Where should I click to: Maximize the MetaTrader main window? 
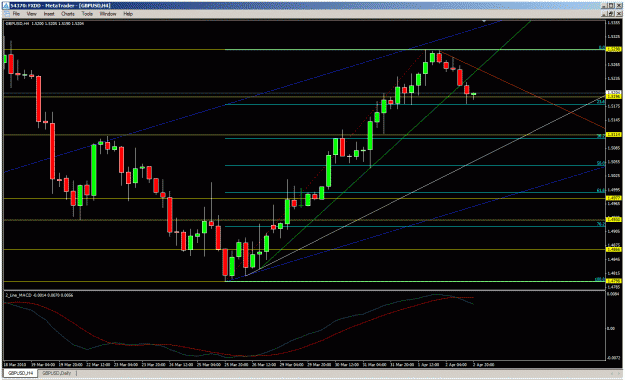point(611,6)
